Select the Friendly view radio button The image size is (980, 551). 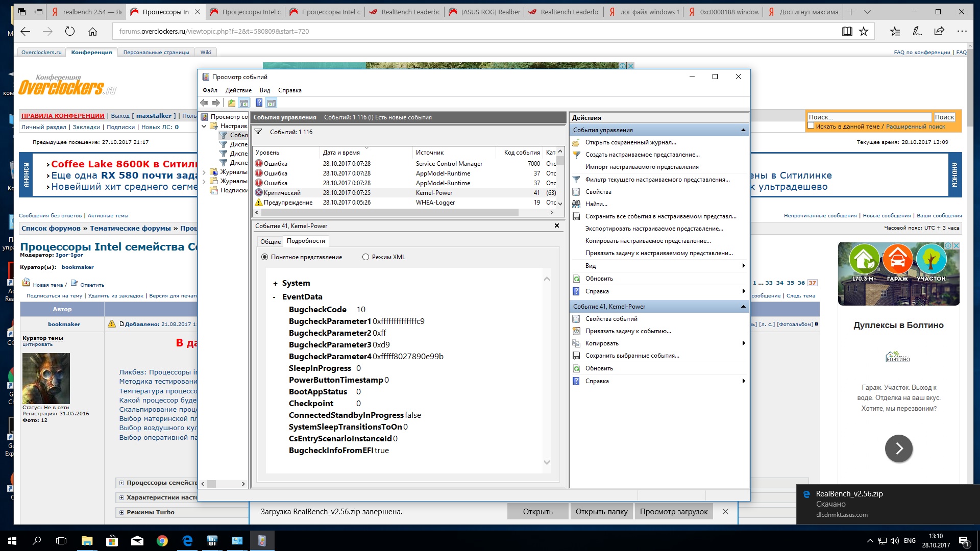click(x=264, y=257)
